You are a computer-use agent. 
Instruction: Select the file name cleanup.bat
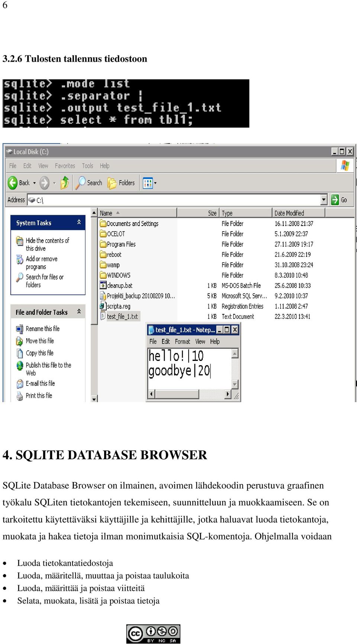pyautogui.click(x=119, y=285)
